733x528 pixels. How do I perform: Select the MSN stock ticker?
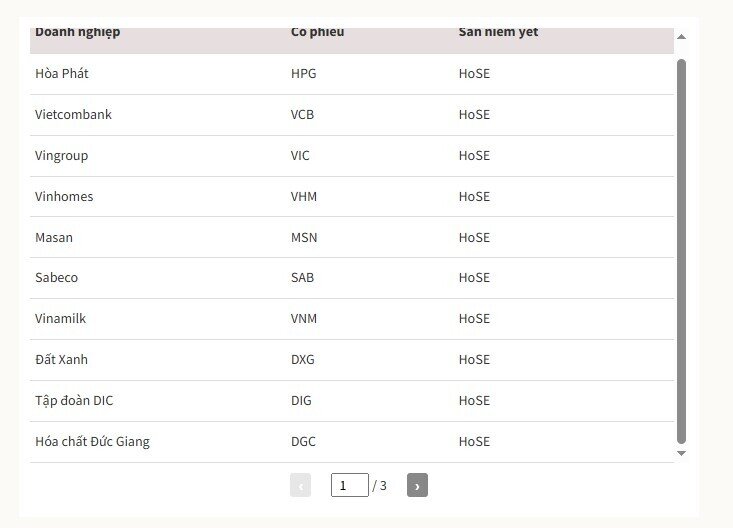click(304, 238)
